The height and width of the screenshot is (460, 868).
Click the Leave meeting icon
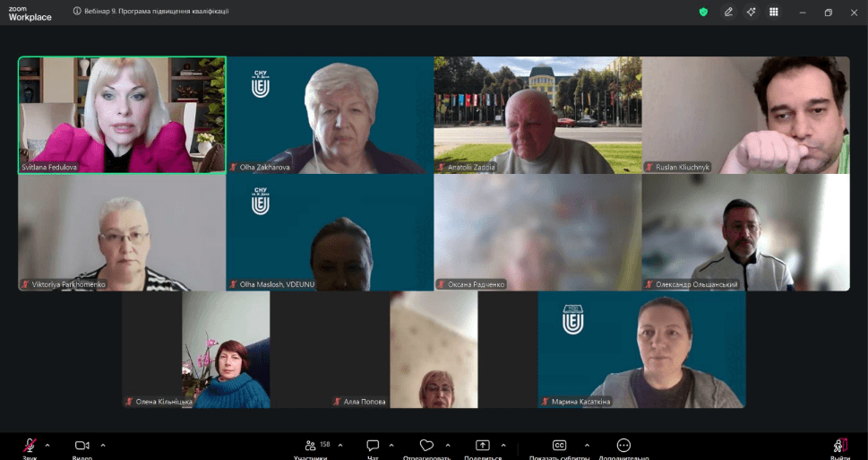coord(839,446)
